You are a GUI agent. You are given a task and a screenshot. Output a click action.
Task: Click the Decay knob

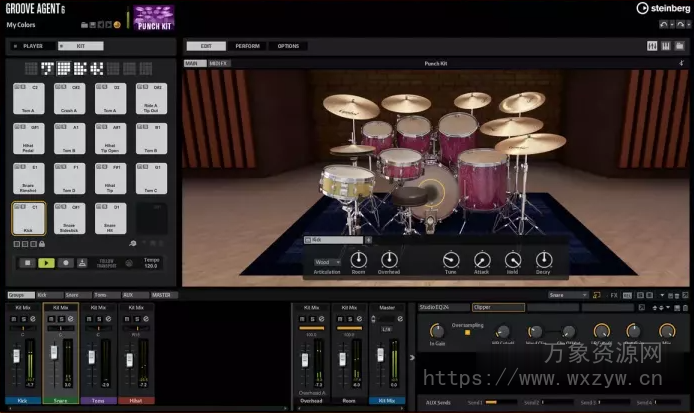tap(544, 260)
